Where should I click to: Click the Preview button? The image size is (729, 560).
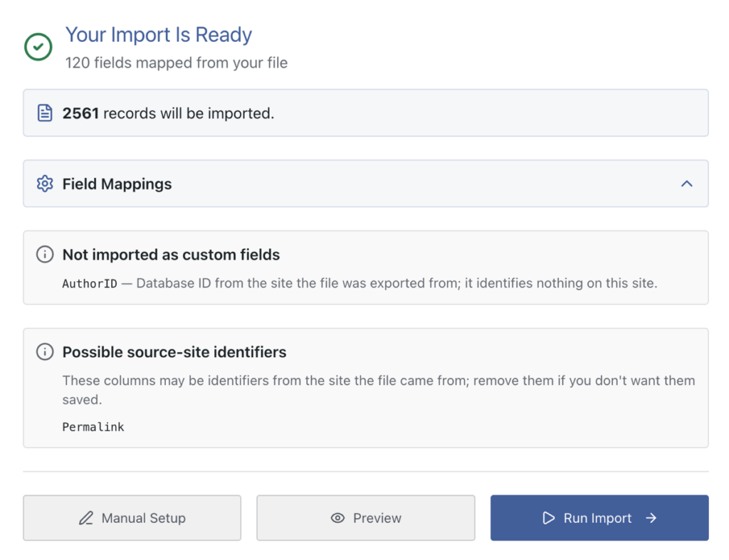click(x=366, y=518)
